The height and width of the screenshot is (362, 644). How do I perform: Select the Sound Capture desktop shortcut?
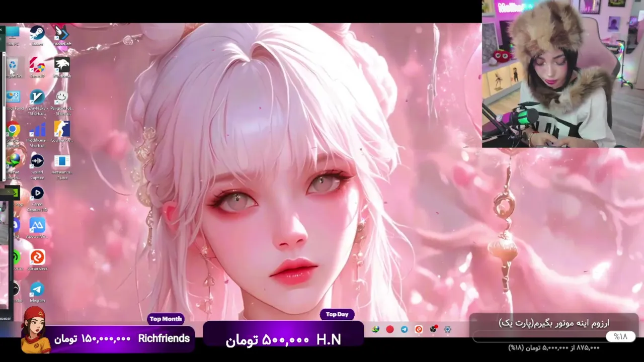coord(37,167)
